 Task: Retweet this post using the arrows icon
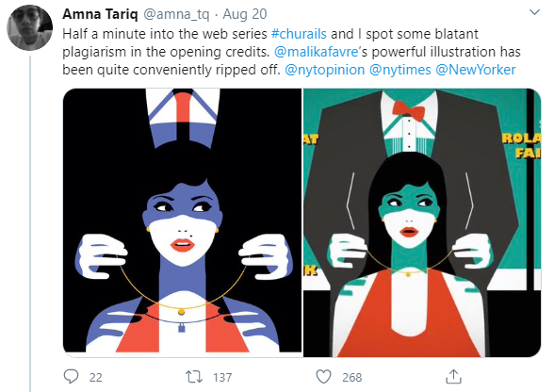pyautogui.click(x=194, y=377)
